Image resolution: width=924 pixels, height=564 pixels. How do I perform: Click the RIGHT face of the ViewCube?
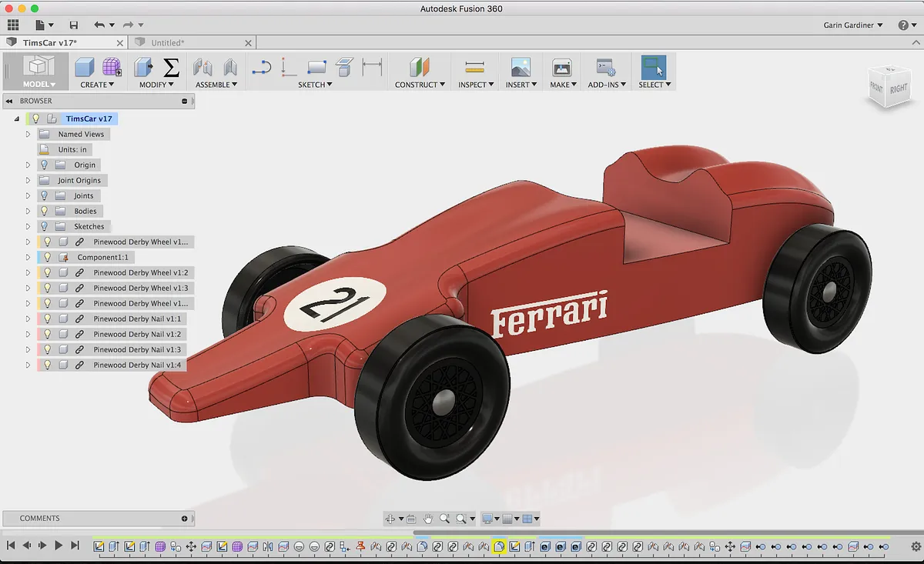[x=898, y=89]
